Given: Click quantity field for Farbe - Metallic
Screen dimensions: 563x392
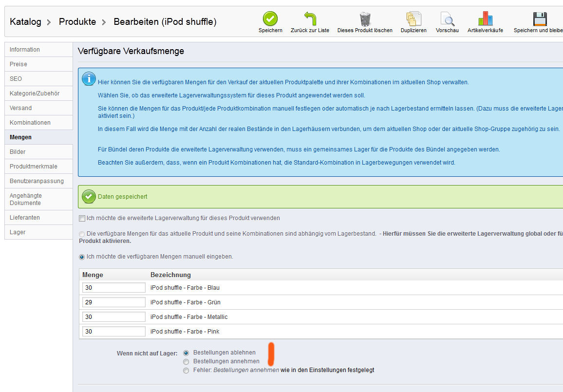Looking at the screenshot, I should tap(114, 317).
